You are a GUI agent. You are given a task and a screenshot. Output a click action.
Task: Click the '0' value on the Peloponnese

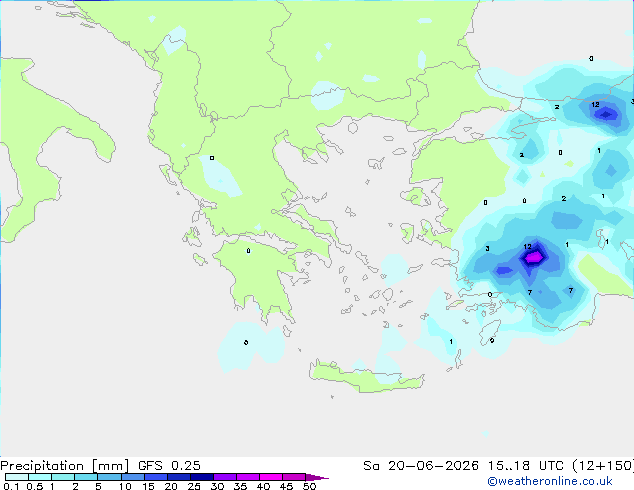point(248,251)
